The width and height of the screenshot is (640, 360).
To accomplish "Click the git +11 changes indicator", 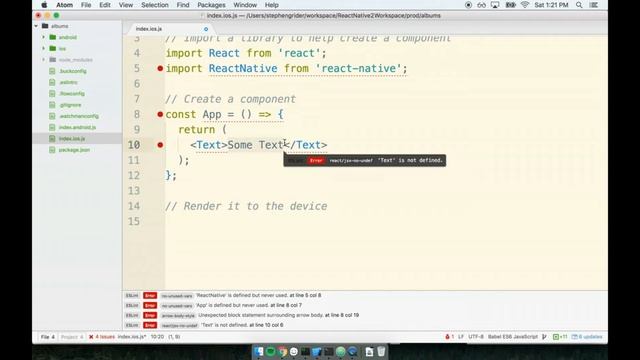I will point(560,337).
